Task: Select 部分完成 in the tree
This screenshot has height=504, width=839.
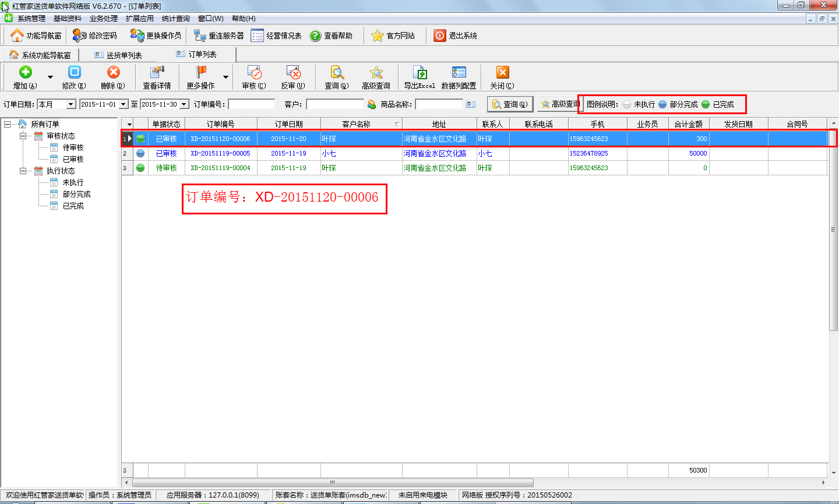Action: pyautogui.click(x=76, y=194)
